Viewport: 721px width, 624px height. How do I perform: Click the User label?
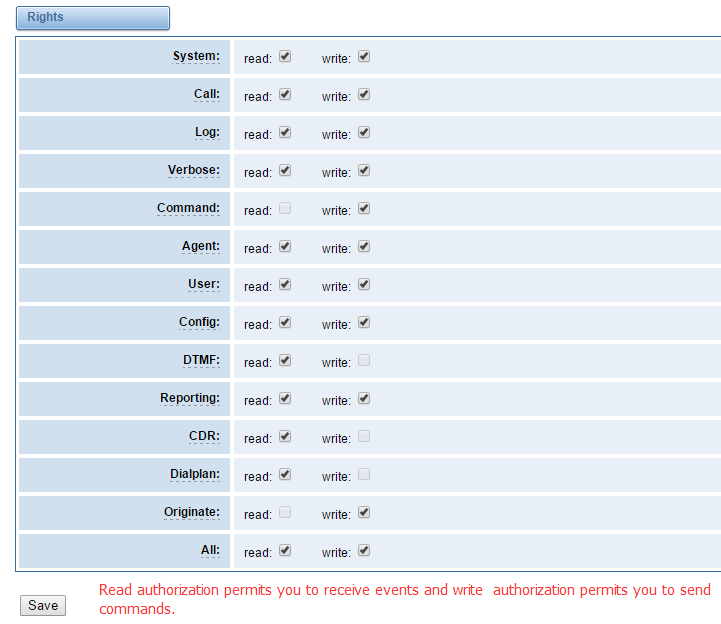(204, 284)
